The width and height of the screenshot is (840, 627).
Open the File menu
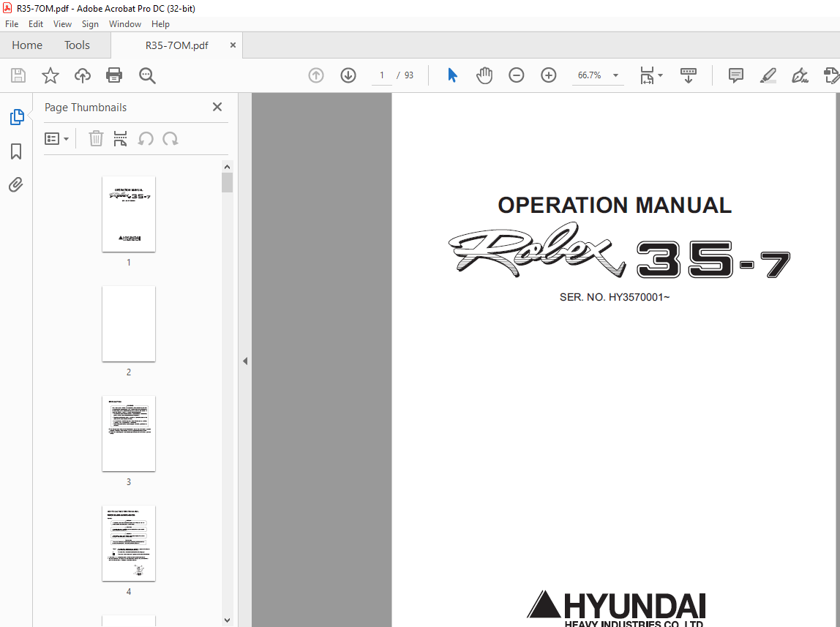click(x=12, y=24)
